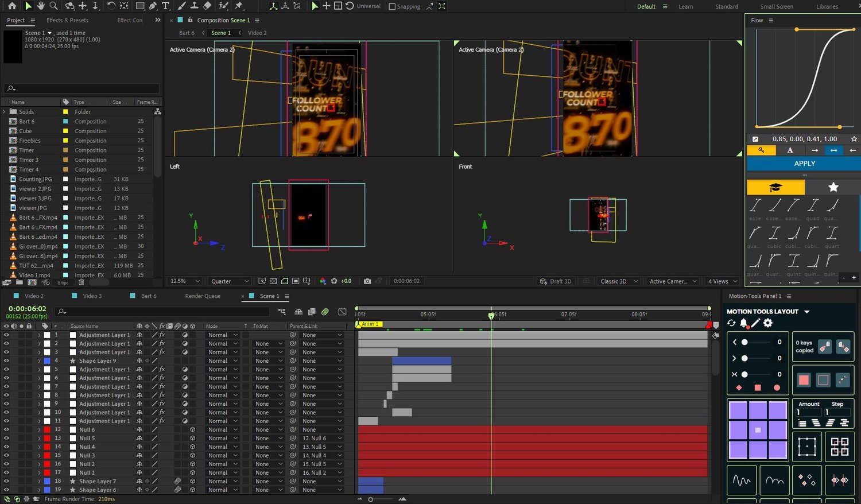Select the Puppet Pin tool
This screenshot has width=861, height=504.
pos(239,6)
